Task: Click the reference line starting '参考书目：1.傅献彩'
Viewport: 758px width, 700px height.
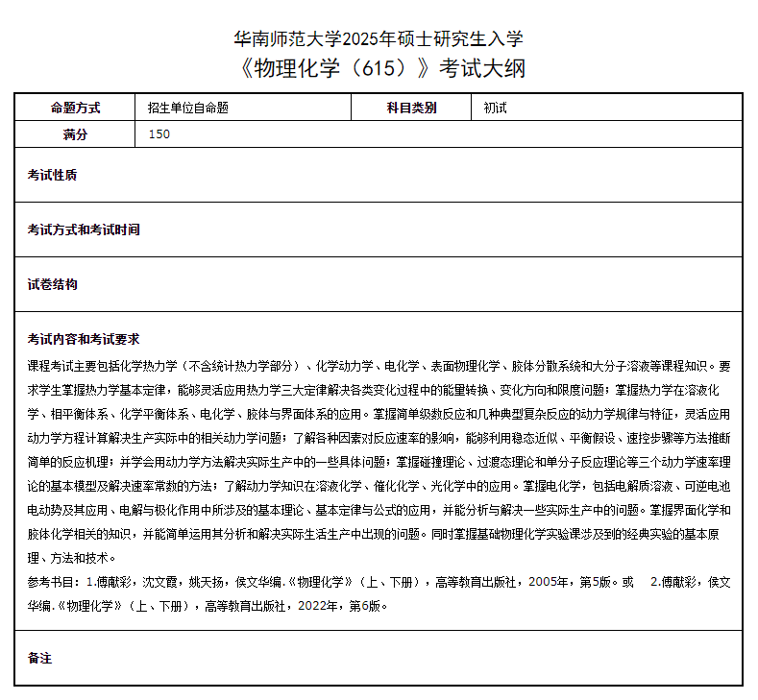Action: click(x=379, y=582)
